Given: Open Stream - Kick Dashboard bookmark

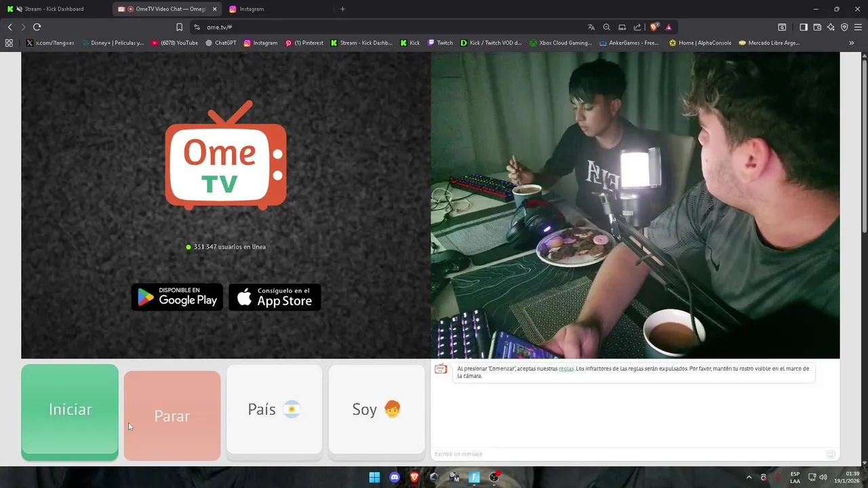Looking at the screenshot, I should tap(361, 43).
